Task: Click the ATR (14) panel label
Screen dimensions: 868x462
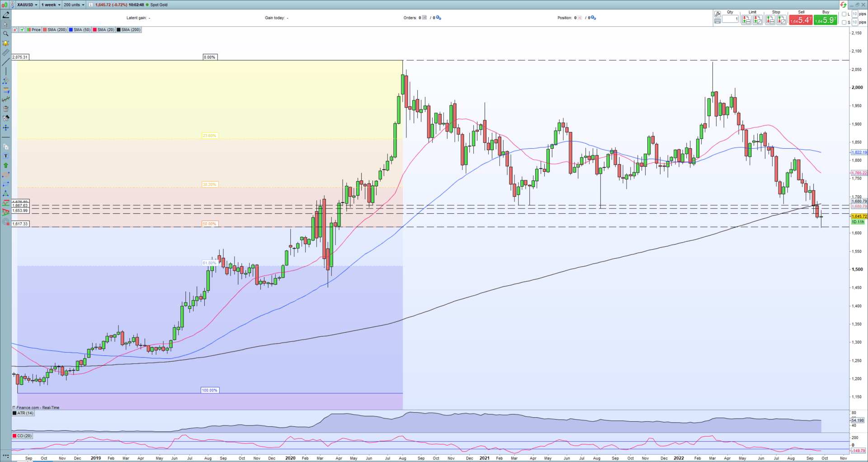Action: pyautogui.click(x=23, y=413)
